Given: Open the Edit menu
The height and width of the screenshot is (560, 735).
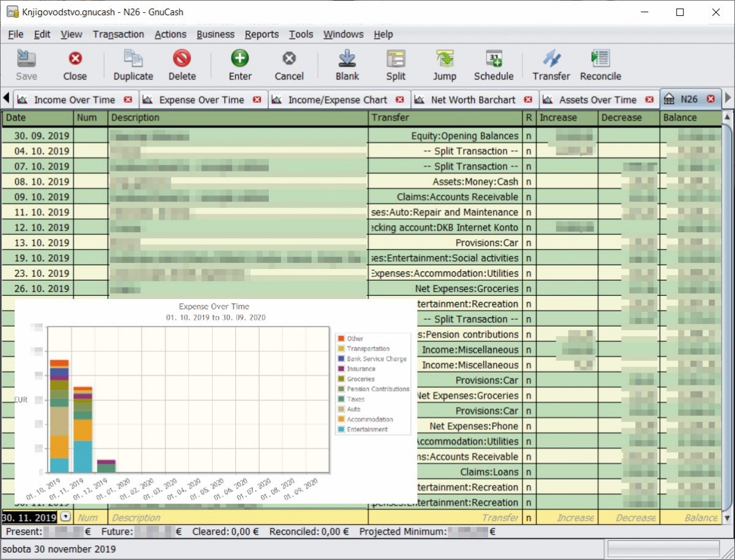Looking at the screenshot, I should click(x=42, y=34).
